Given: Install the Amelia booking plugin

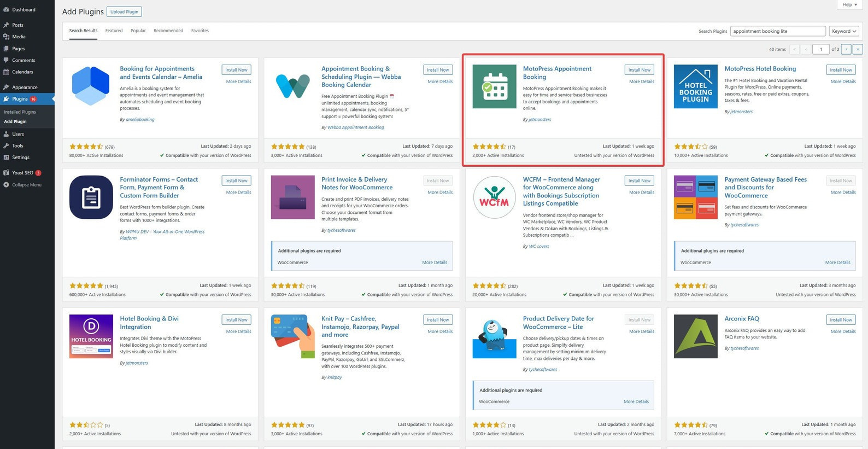Looking at the screenshot, I should 236,70.
